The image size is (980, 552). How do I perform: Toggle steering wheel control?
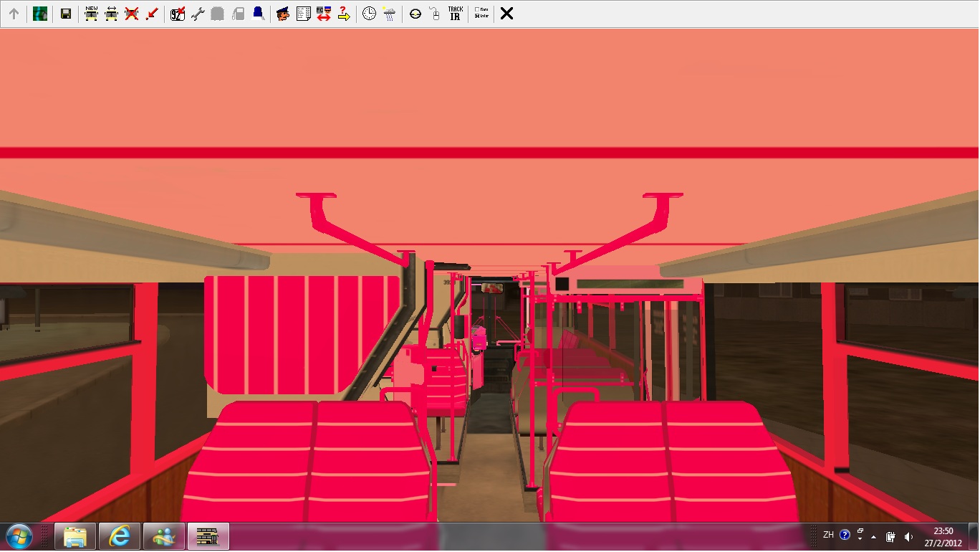[x=415, y=14]
